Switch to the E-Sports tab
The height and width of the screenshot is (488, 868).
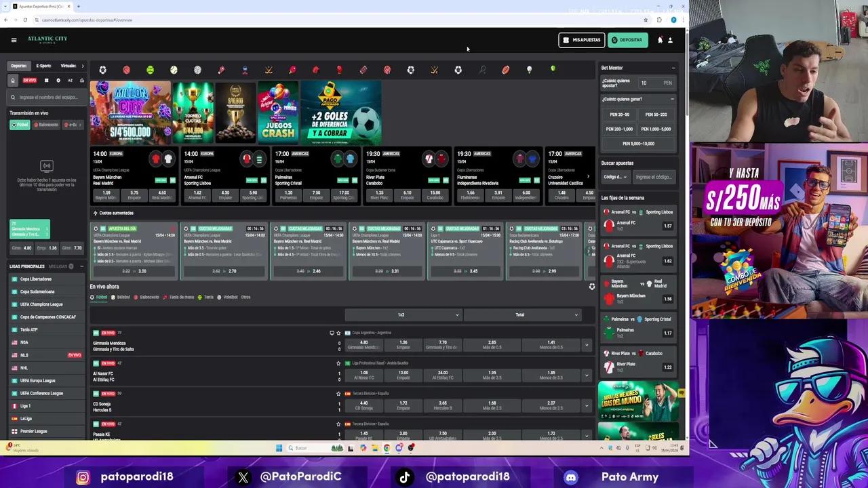pos(42,66)
